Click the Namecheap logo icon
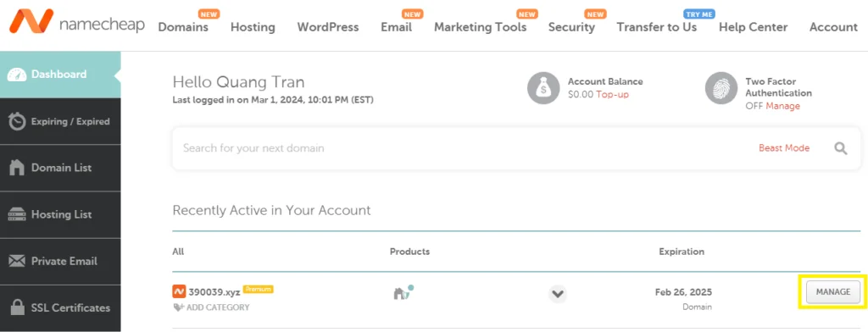The width and height of the screenshot is (868, 332). click(x=31, y=21)
